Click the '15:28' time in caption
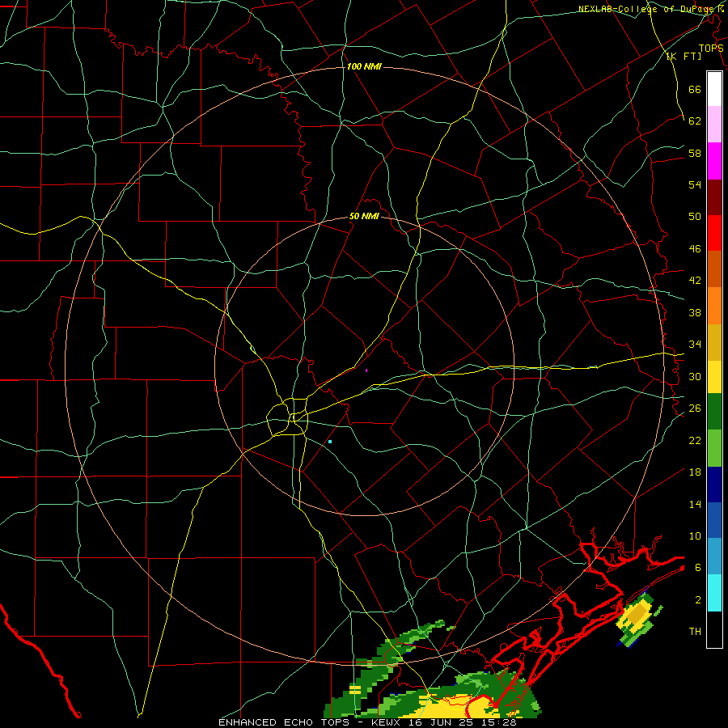This screenshot has width=728, height=728. 500,722
